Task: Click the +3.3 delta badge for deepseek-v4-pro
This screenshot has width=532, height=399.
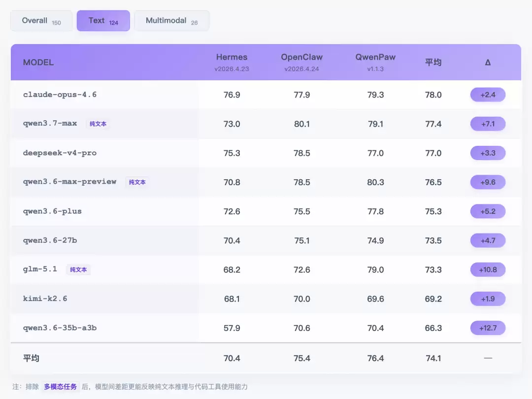Action: click(x=488, y=153)
